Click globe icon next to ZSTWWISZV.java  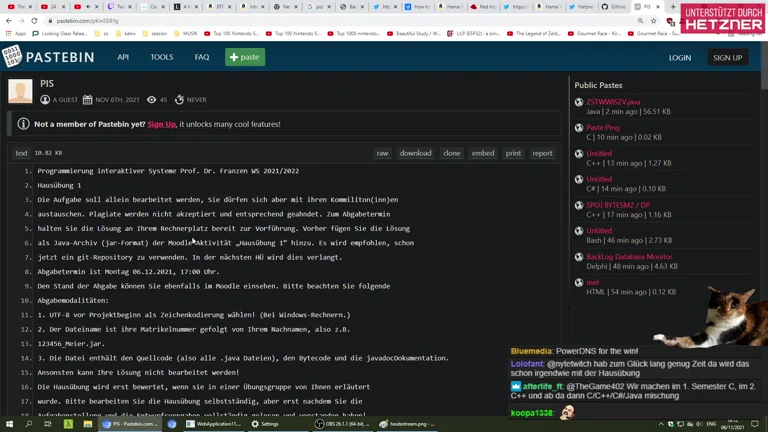click(x=579, y=102)
